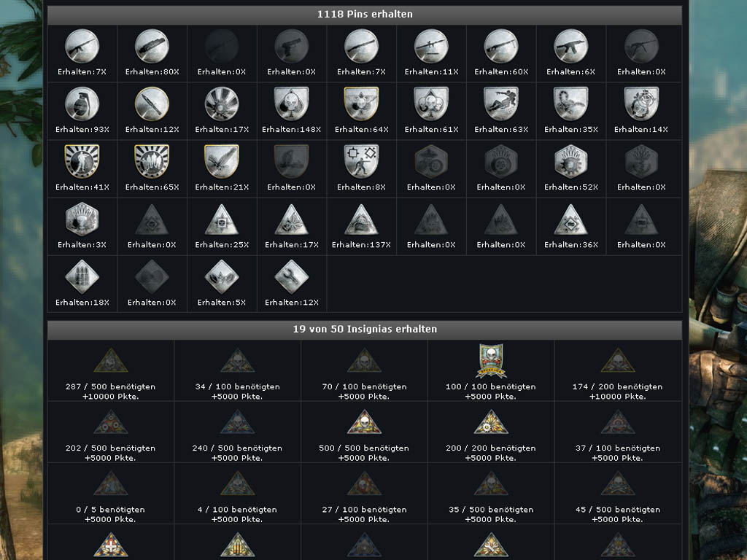The width and height of the screenshot is (747, 560).
Task: Select the diamond pin showing Erhalten:5X
Action: tap(222, 276)
